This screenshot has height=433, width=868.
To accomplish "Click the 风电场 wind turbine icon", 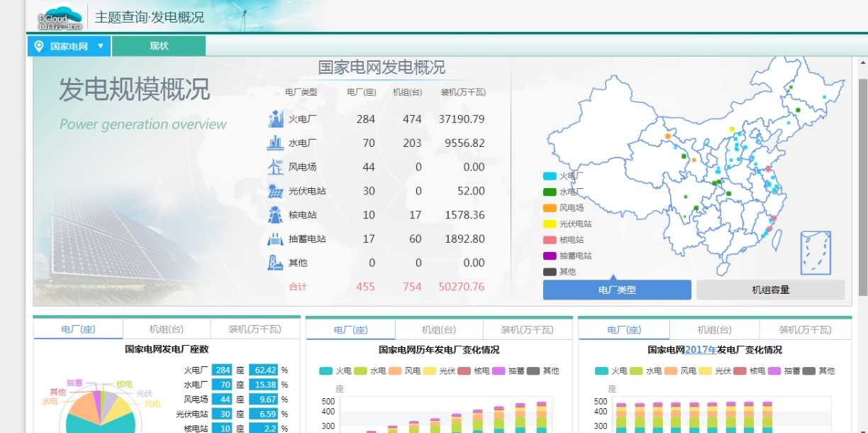I will click(x=275, y=168).
